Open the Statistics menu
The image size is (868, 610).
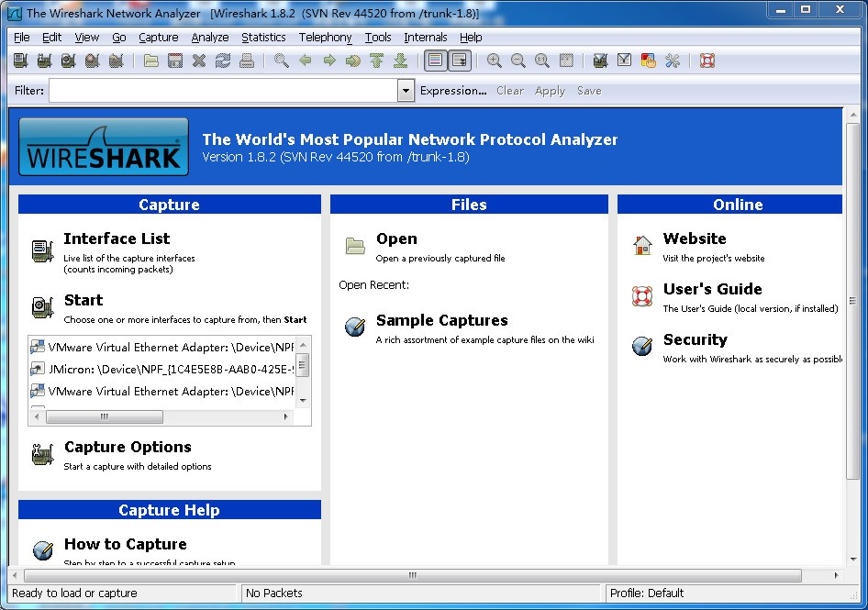263,38
